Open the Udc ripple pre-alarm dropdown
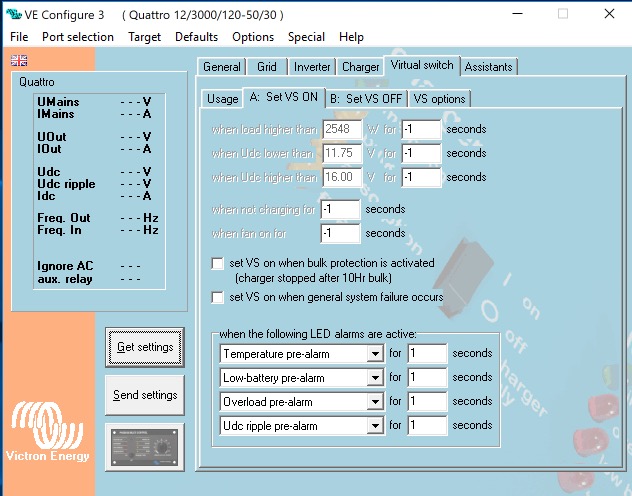Viewport: 632px width, 496px height. click(x=375, y=426)
